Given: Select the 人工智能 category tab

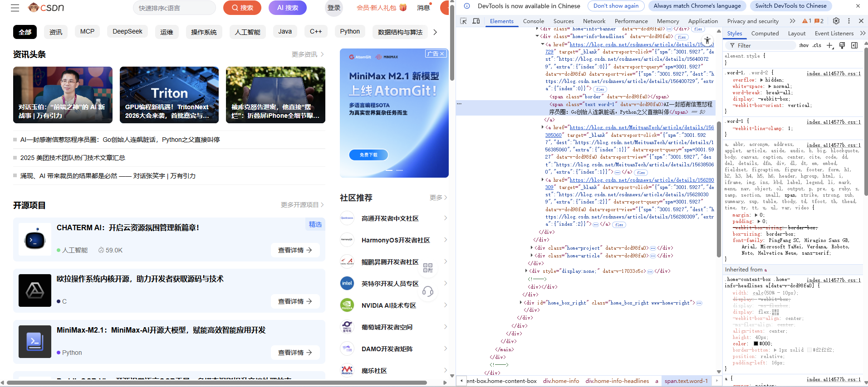Looking at the screenshot, I should tap(247, 32).
